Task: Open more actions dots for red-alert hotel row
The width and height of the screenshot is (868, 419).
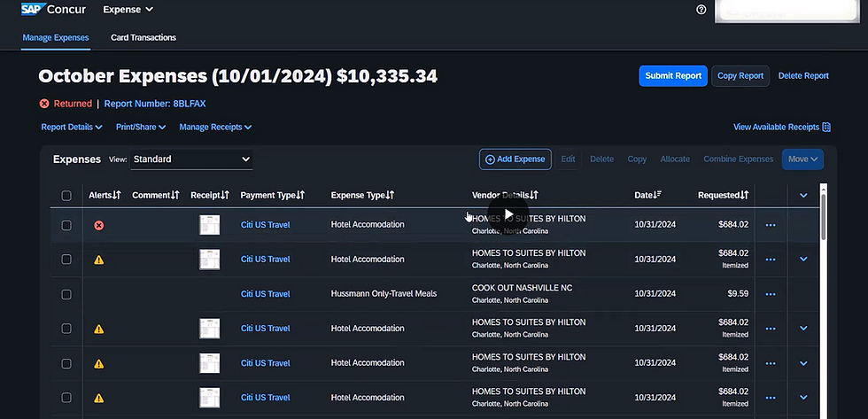Action: tap(770, 225)
